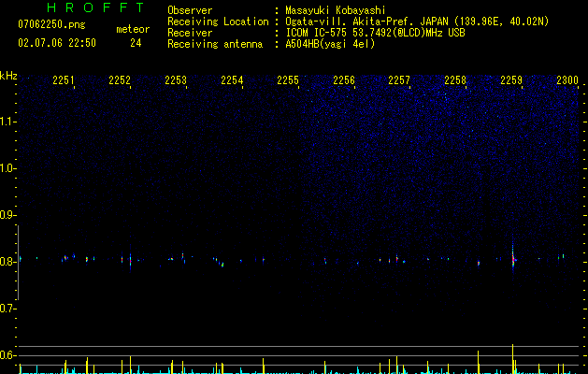588x374 pixels.
Task: Click the 0.6 kHz axis label
Action: click(7, 355)
